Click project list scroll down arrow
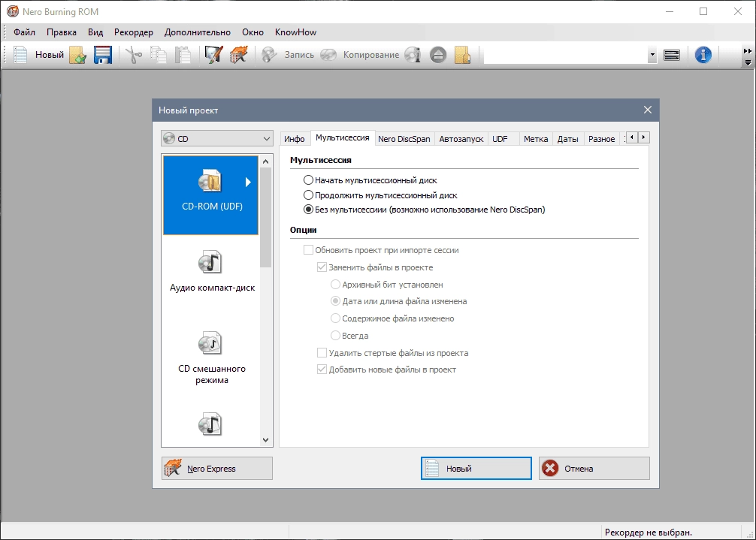 click(x=266, y=439)
